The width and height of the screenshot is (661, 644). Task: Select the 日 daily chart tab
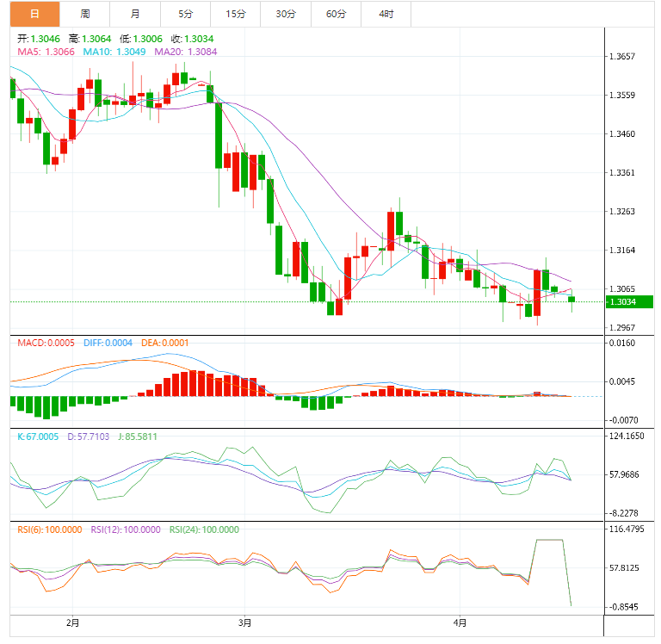point(35,14)
